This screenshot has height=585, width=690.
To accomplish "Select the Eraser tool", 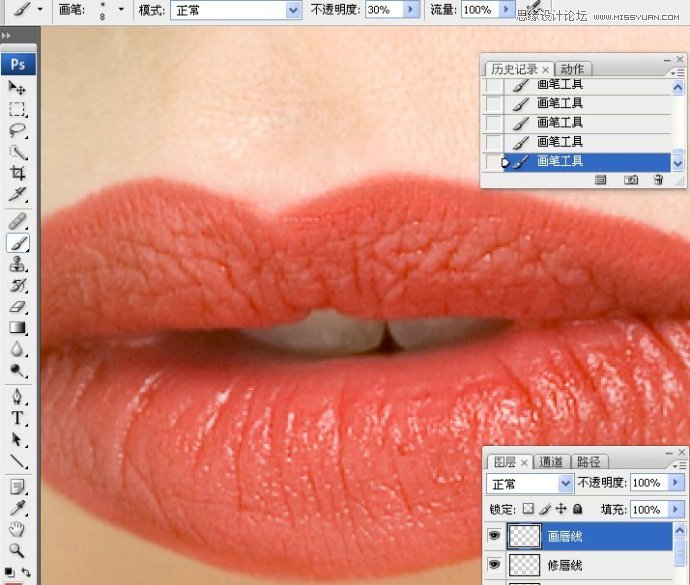I will [17, 306].
